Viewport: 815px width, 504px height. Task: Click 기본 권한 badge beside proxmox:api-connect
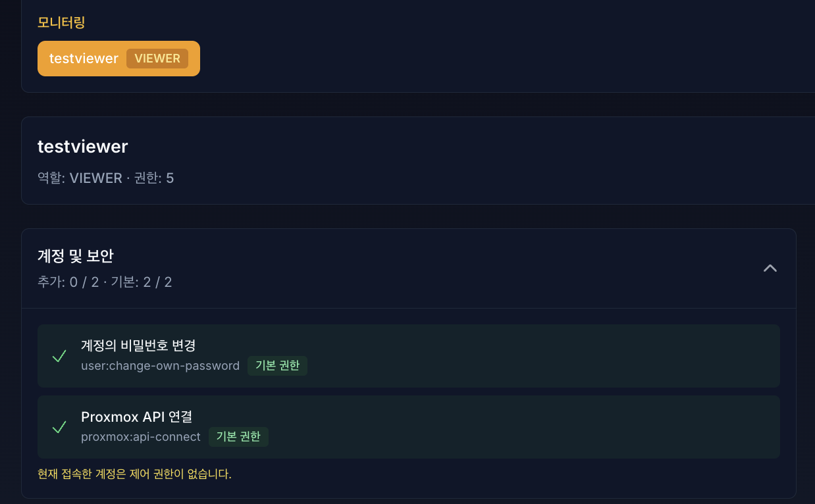[x=238, y=437]
